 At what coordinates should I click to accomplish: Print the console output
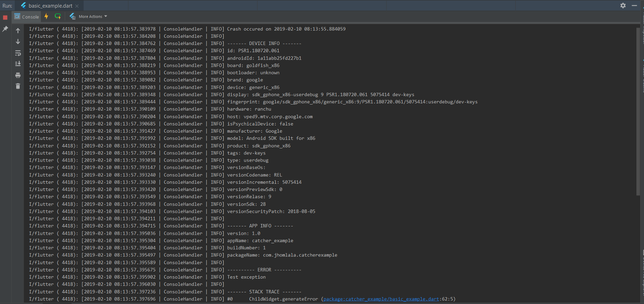(18, 75)
